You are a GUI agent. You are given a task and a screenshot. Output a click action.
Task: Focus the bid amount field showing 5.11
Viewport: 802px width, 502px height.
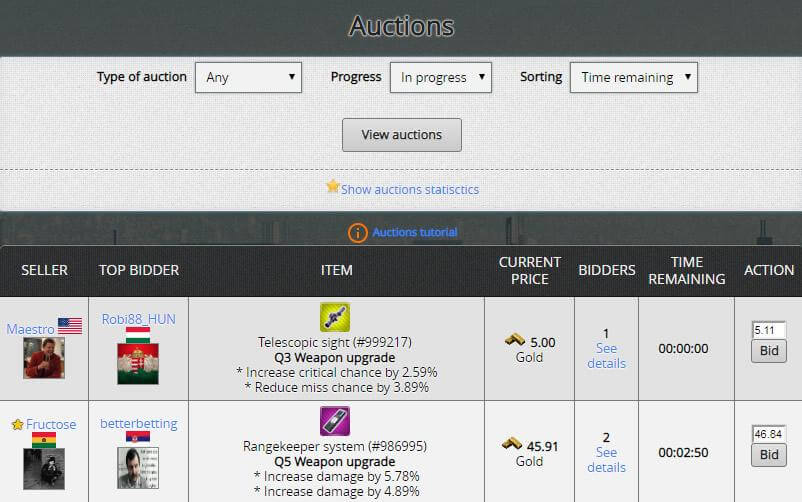coord(769,330)
